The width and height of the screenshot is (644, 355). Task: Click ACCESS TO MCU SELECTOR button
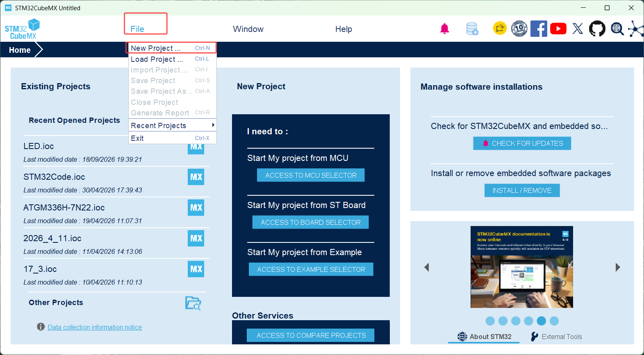311,175
